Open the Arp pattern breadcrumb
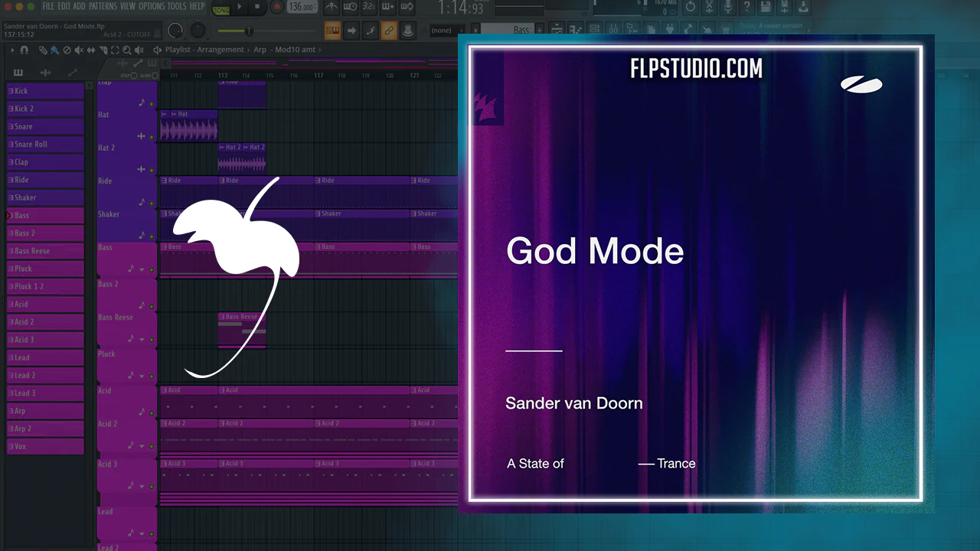The width and height of the screenshot is (980, 551). point(260,50)
